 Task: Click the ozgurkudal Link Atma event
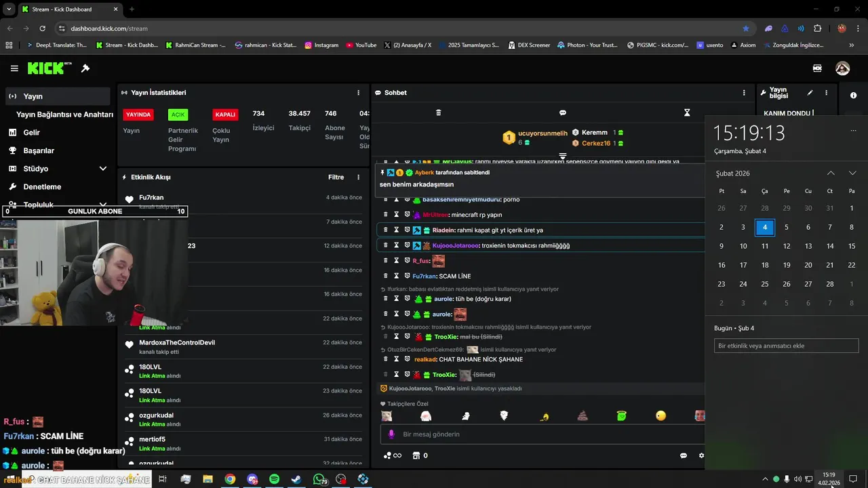pyautogui.click(x=243, y=419)
